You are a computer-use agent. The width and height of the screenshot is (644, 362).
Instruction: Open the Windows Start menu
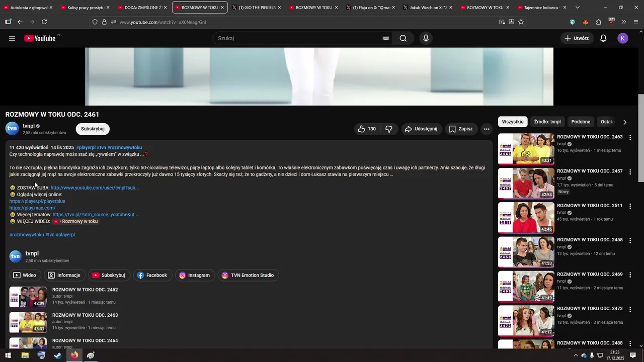click(8, 355)
